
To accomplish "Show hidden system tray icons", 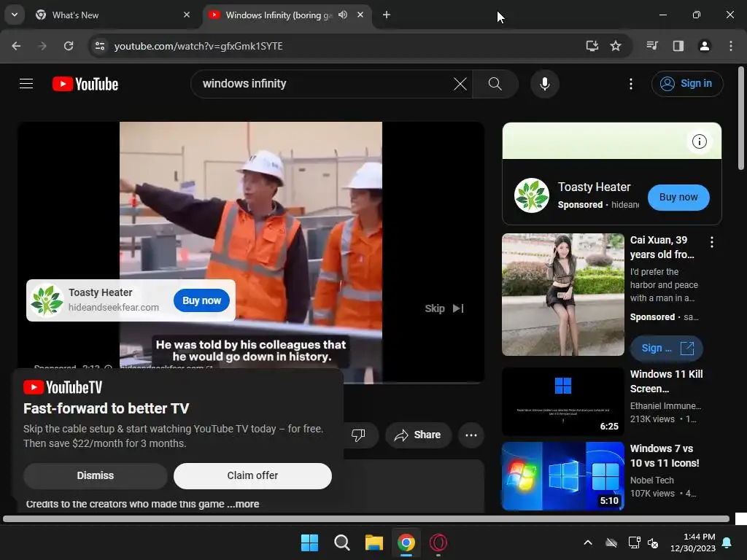I will pyautogui.click(x=588, y=542).
